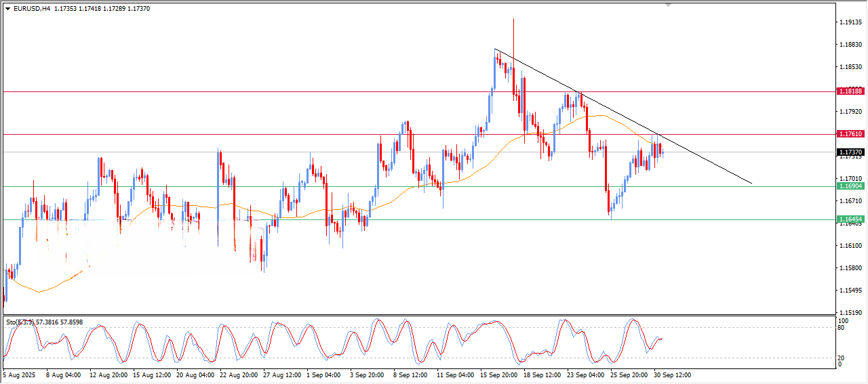Click the black 1.17370 current price tag

[x=850, y=152]
